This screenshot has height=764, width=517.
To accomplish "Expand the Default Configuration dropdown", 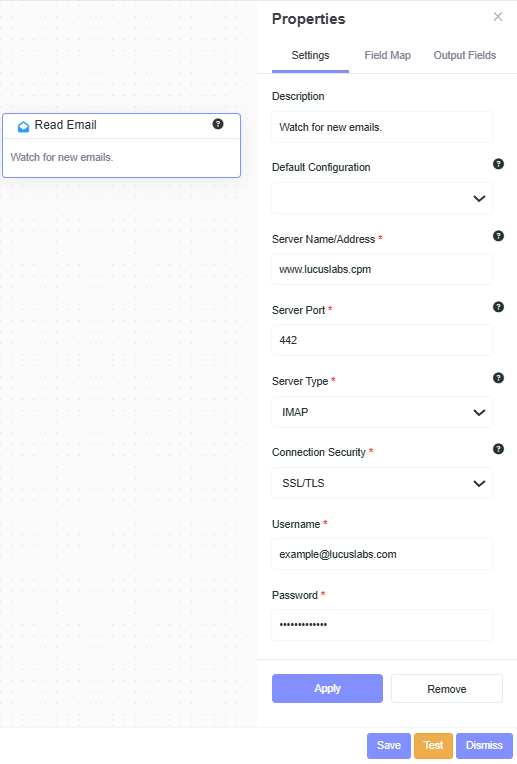I will 383,198.
